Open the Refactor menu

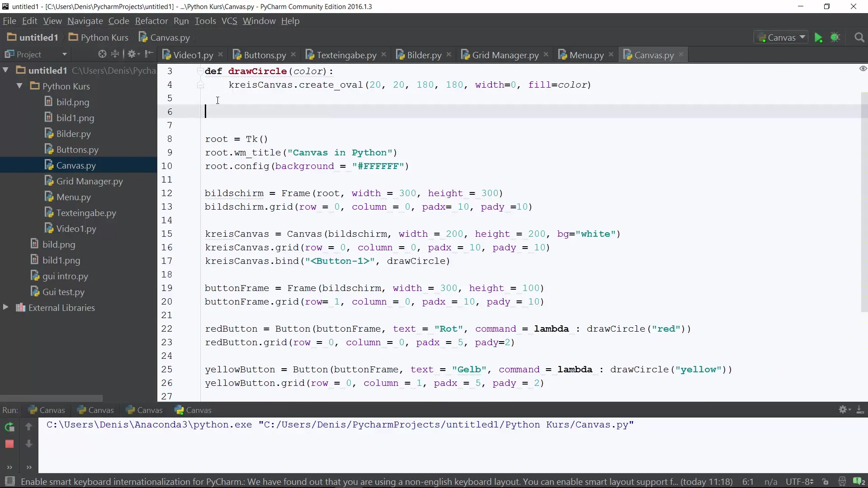tap(151, 21)
